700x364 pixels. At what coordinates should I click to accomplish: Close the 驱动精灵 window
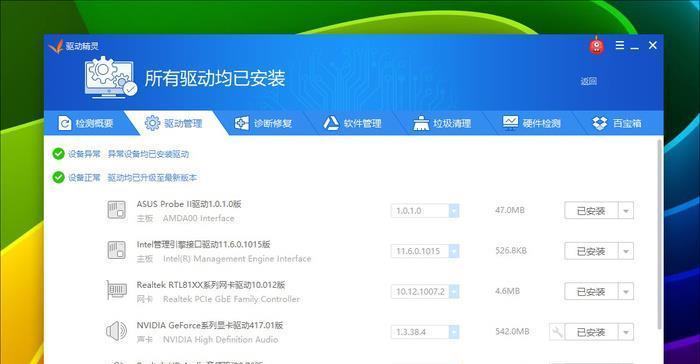[x=653, y=45]
